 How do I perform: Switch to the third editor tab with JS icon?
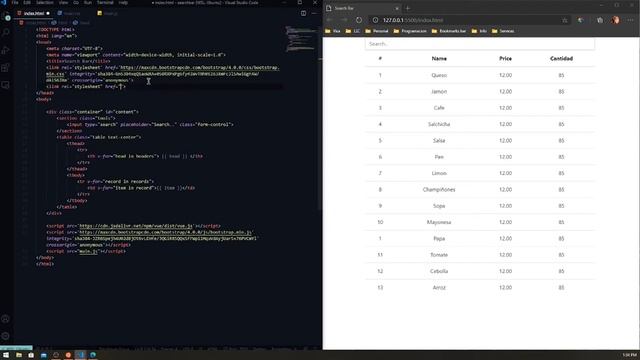click(107, 13)
